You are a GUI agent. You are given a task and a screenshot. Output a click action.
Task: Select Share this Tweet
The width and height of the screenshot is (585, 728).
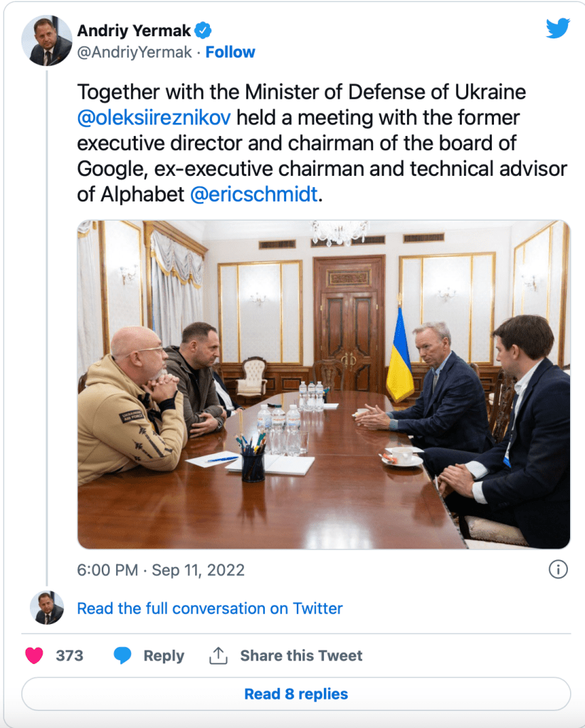point(301,655)
